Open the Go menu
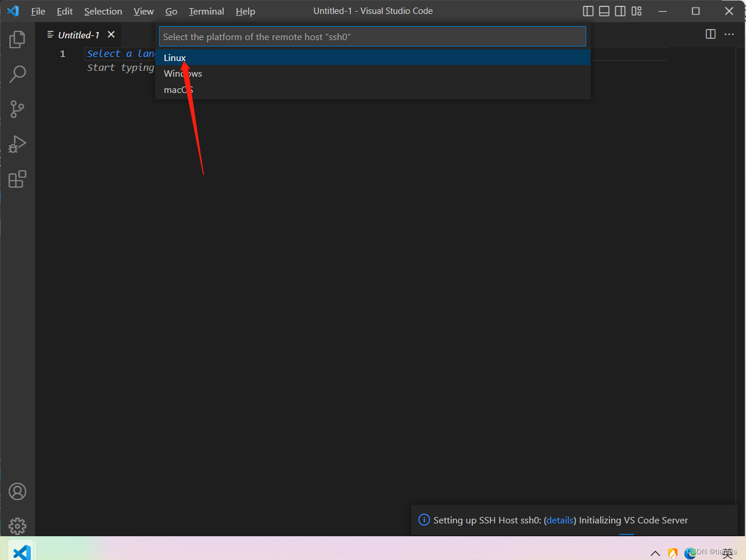 [171, 11]
